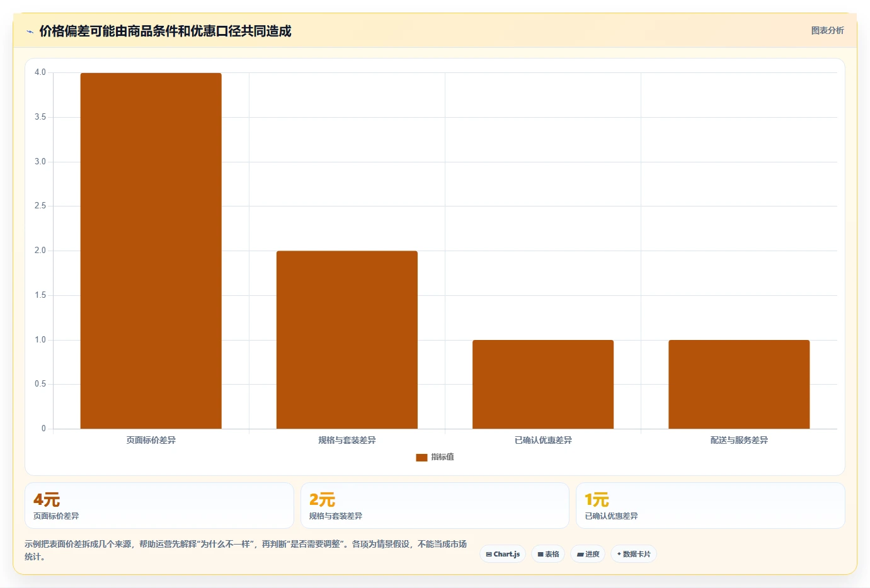Click the 0.5 y-axis tick value
Screen dimensions: 870x588
point(40,384)
